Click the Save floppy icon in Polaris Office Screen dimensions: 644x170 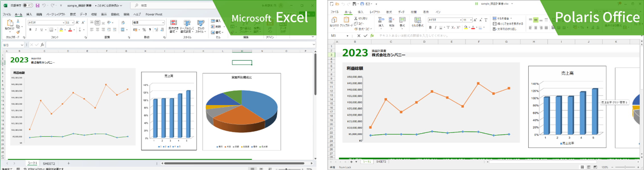[x=354, y=4]
